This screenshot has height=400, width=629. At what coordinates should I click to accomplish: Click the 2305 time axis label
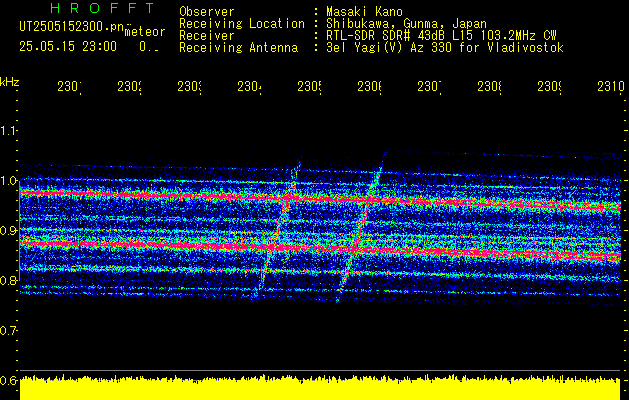pos(309,86)
